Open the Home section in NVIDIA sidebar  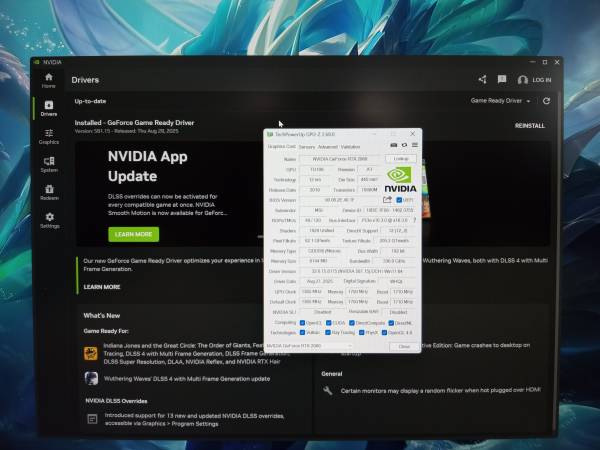(x=48, y=80)
